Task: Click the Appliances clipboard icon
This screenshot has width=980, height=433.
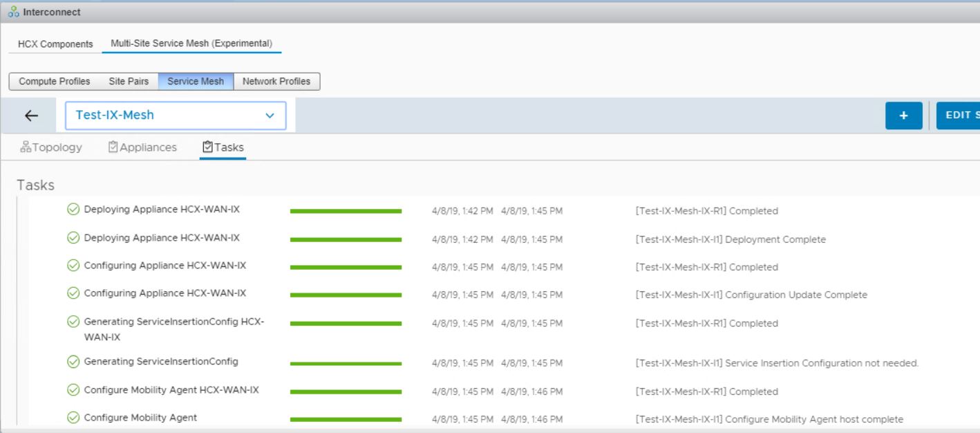Action: tap(113, 147)
